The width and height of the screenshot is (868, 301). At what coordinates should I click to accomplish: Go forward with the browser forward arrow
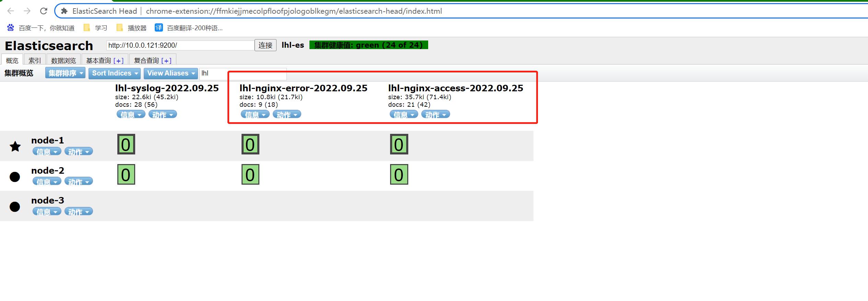27,11
